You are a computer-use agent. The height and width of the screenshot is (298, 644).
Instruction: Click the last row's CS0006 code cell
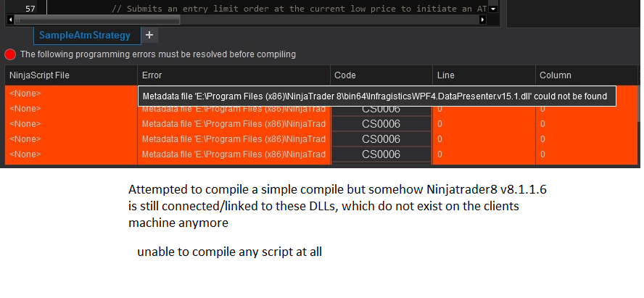point(381,154)
